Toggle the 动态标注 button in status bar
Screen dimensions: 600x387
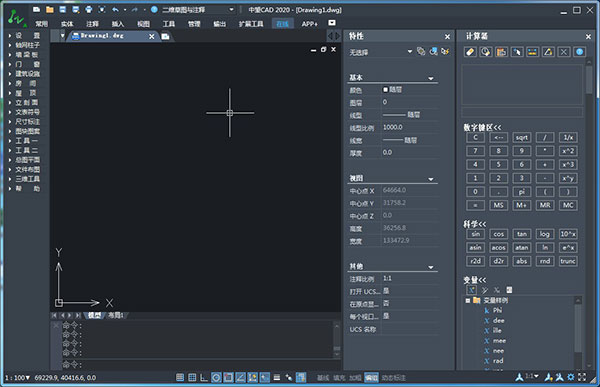pyautogui.click(x=393, y=377)
